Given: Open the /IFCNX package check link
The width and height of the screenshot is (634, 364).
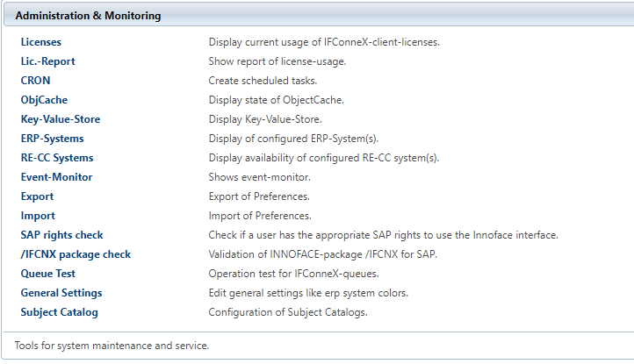Looking at the screenshot, I should click(x=76, y=254).
